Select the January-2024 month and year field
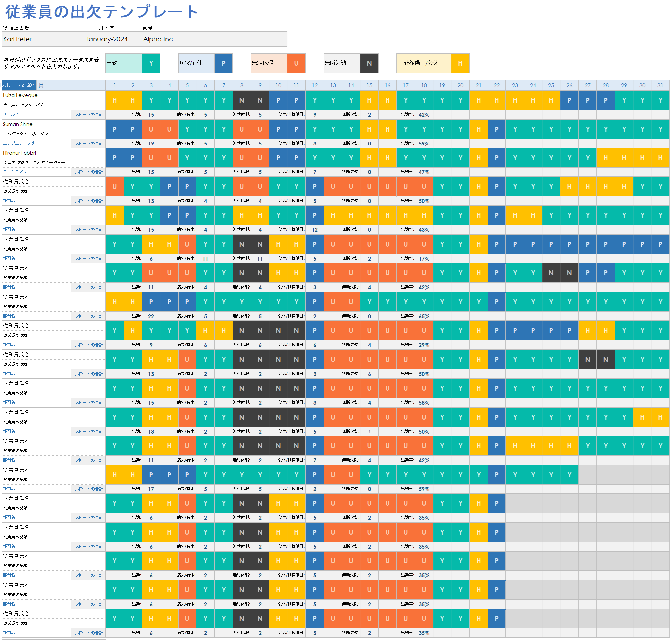The height and width of the screenshot is (640, 672). tap(106, 39)
